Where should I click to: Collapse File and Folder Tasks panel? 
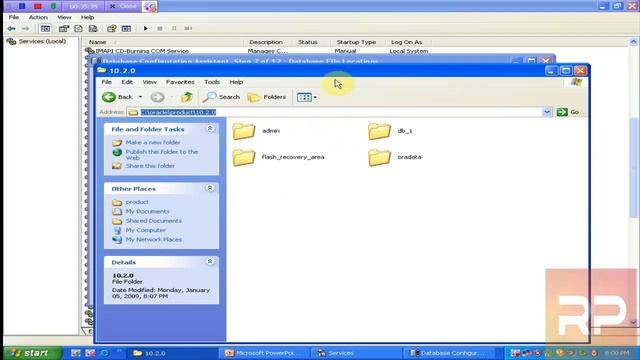click(210, 129)
